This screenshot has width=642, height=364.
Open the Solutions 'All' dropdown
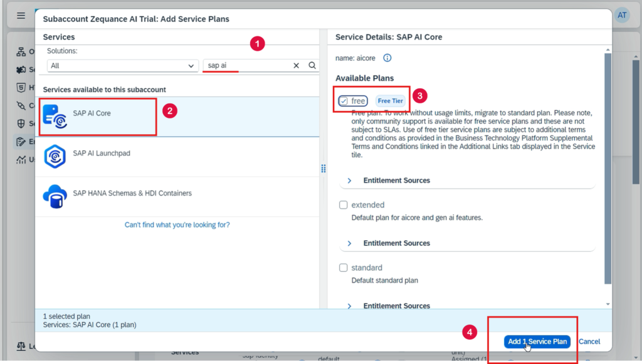tap(123, 65)
